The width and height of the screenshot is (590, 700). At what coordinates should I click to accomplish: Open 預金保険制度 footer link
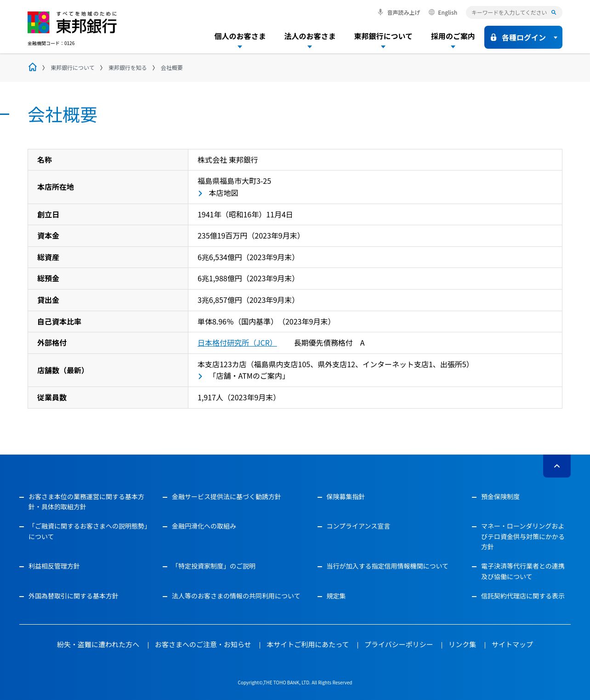500,496
